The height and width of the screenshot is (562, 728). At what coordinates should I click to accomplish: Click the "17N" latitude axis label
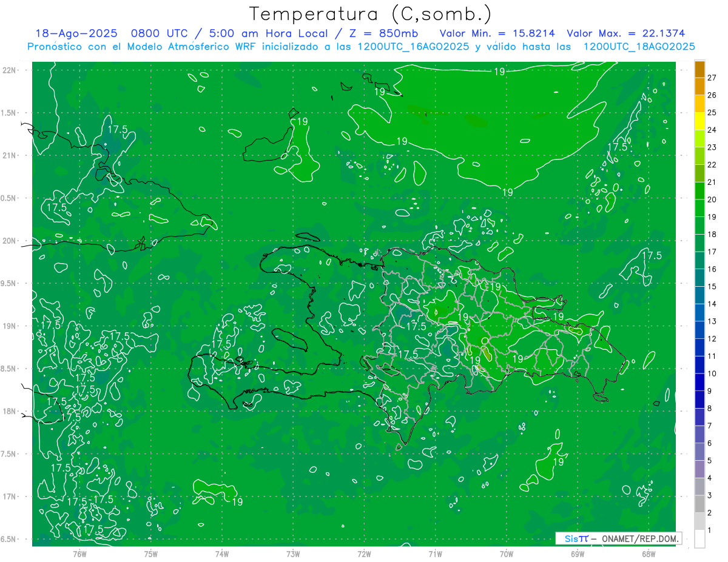(x=9, y=497)
